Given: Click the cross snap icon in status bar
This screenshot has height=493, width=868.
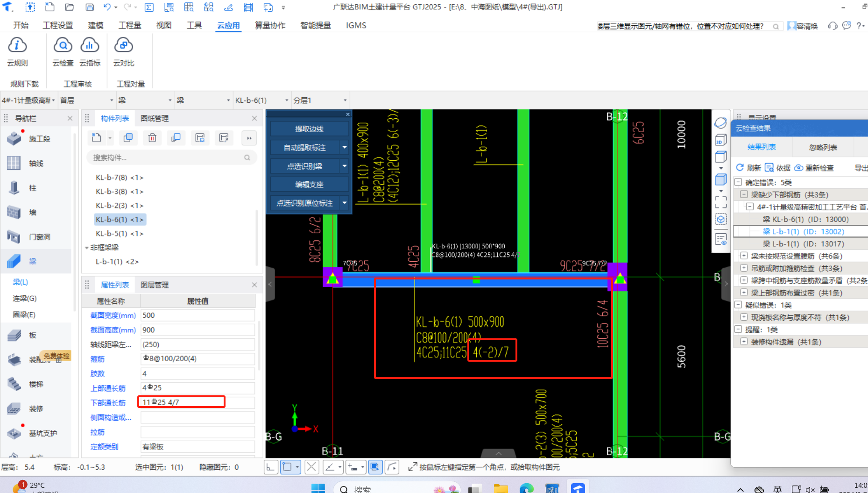Looking at the screenshot, I should coord(311,467).
